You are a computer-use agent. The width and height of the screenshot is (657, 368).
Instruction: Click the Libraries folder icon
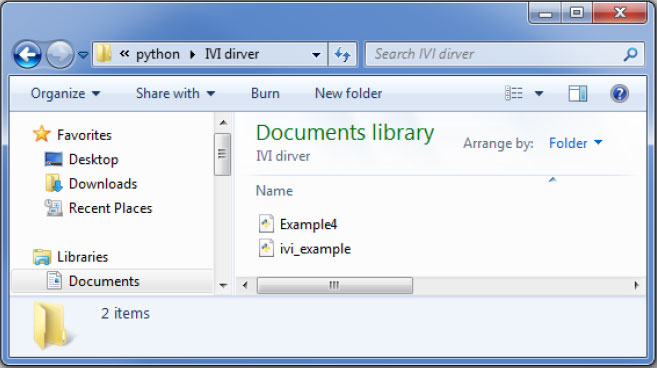tap(42, 257)
